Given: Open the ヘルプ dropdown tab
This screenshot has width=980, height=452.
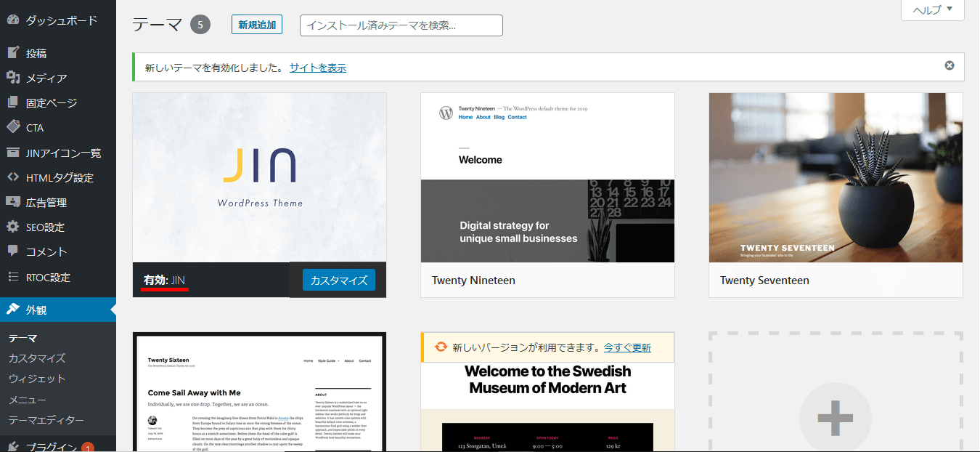Looking at the screenshot, I should pyautogui.click(x=933, y=10).
